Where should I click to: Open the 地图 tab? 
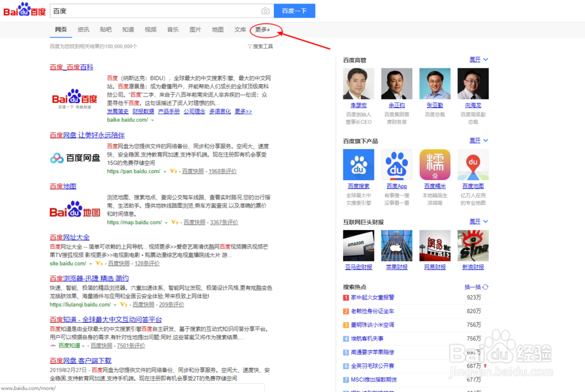(x=218, y=29)
